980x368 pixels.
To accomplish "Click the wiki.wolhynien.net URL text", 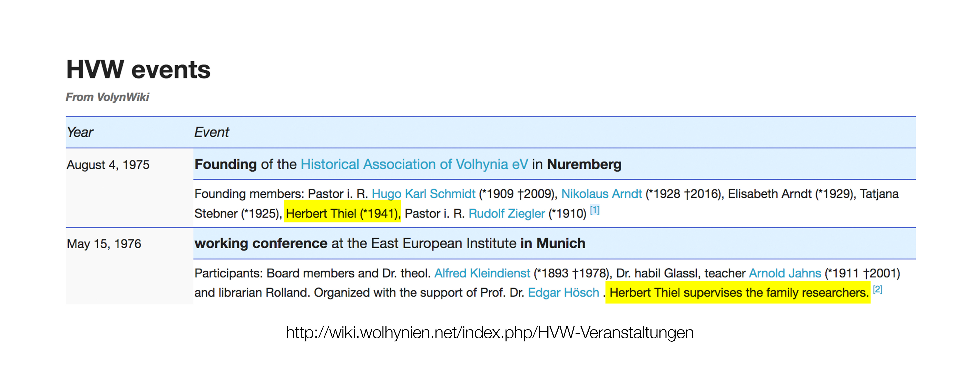I will click(489, 333).
